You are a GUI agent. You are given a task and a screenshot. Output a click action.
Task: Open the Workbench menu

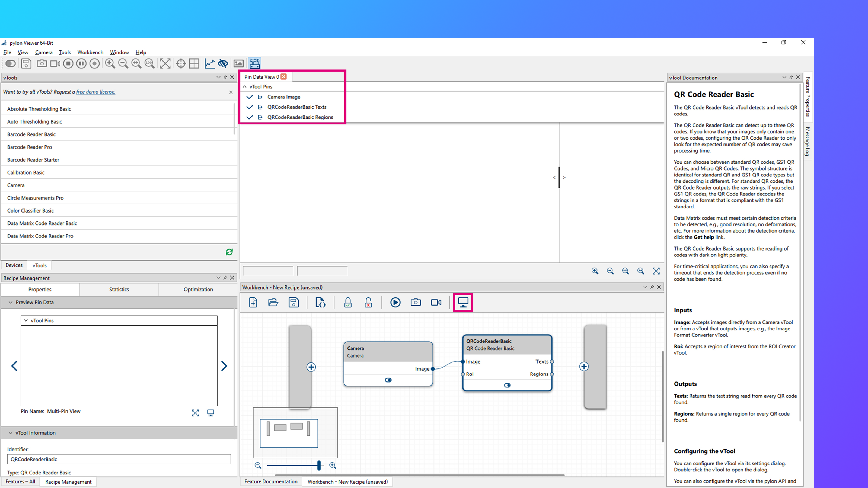(x=90, y=52)
